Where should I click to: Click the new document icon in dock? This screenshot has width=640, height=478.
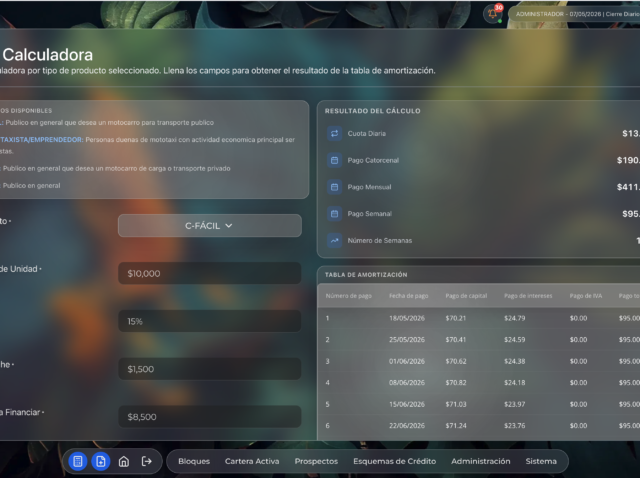point(100,461)
